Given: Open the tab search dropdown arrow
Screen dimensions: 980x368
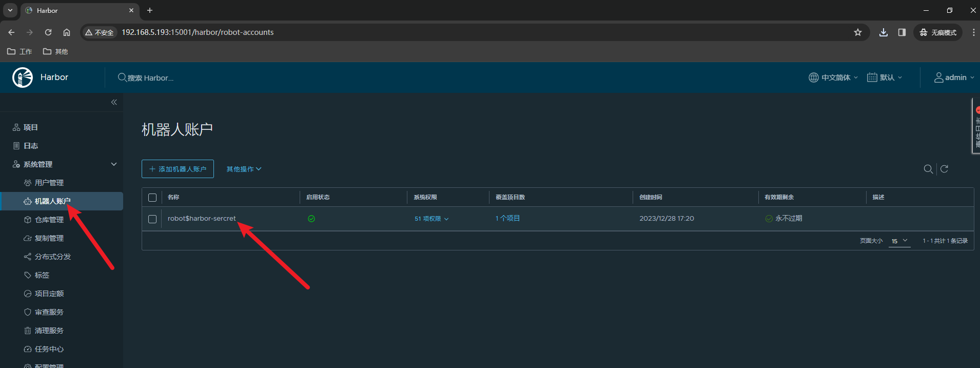Looking at the screenshot, I should click(10, 10).
